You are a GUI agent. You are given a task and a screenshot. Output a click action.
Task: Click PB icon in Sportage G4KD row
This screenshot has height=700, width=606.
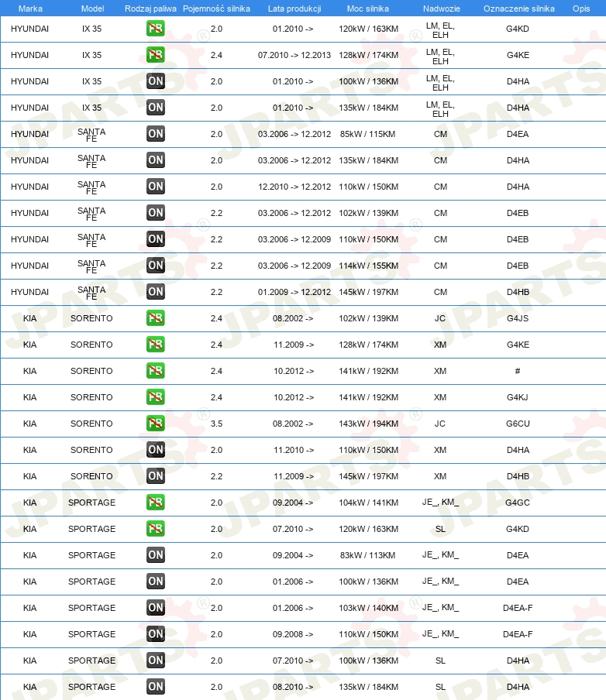156,529
